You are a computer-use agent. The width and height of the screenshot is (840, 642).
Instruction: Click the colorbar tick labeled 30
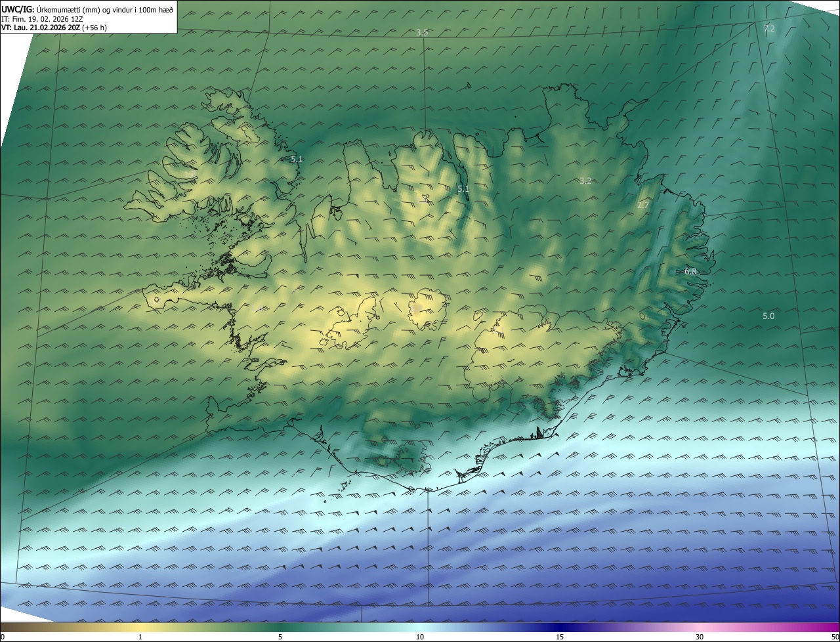700,637
